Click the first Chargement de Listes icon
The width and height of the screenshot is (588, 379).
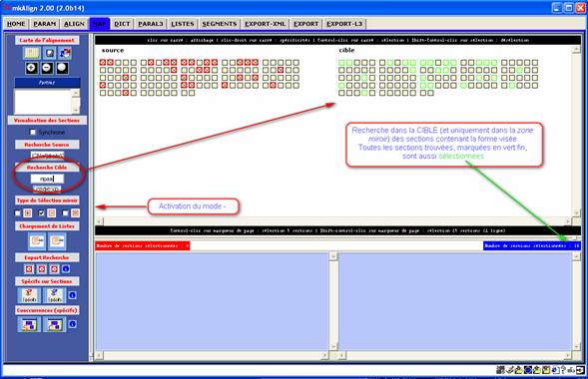click(x=37, y=240)
